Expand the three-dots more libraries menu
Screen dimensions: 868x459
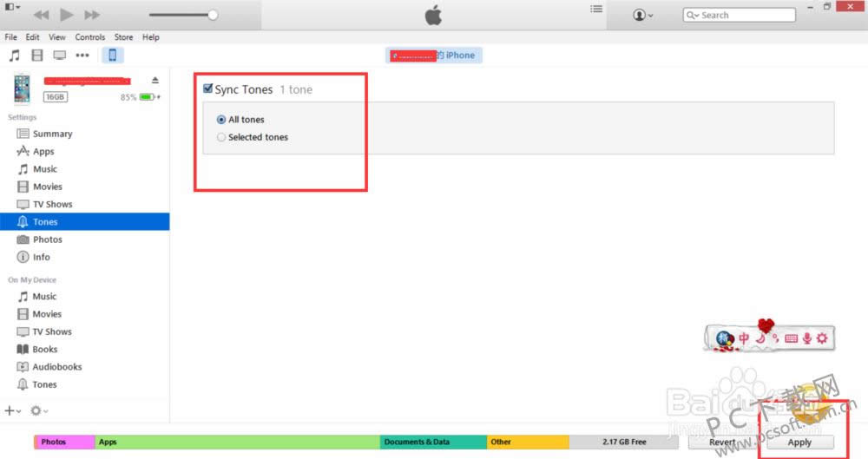point(82,56)
